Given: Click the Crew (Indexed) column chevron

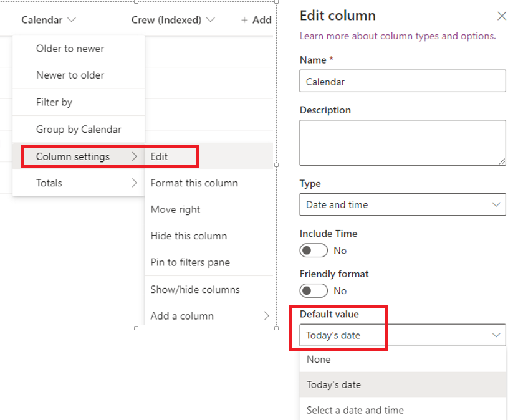Looking at the screenshot, I should [x=210, y=20].
